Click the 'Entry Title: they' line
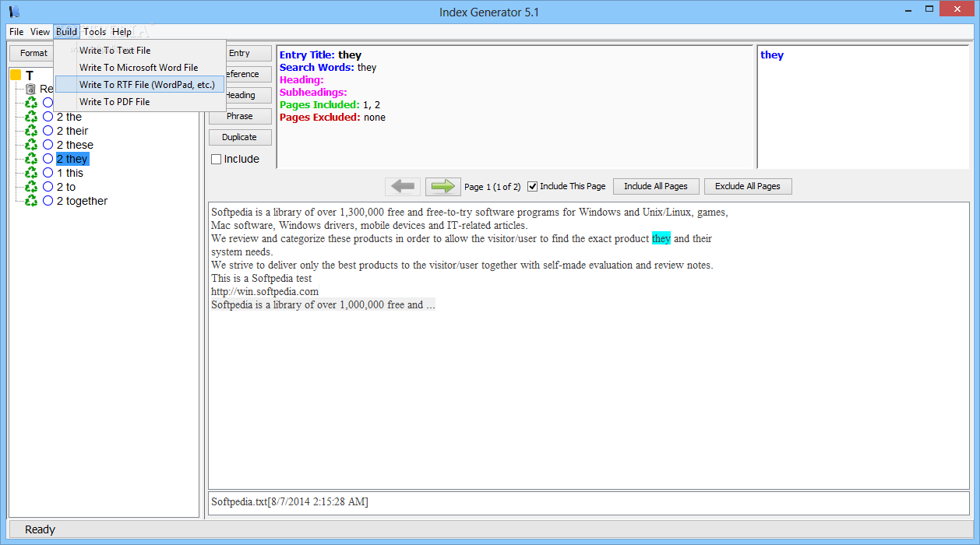 (320, 54)
